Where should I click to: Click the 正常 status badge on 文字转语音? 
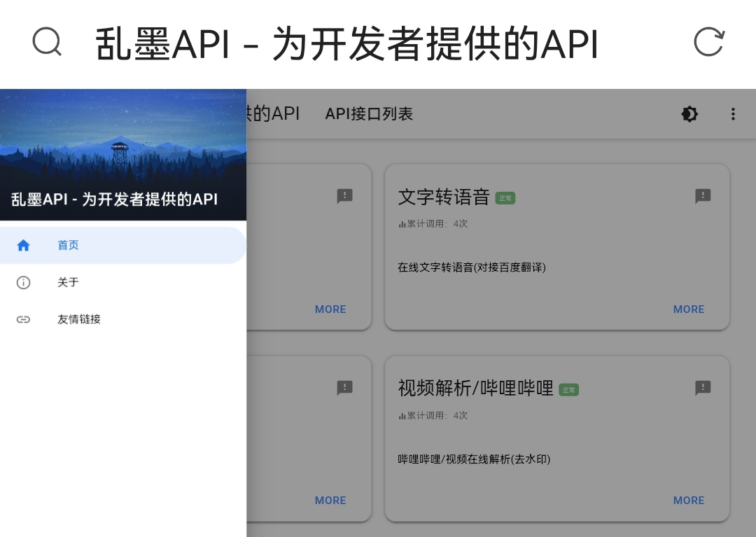[x=505, y=198]
